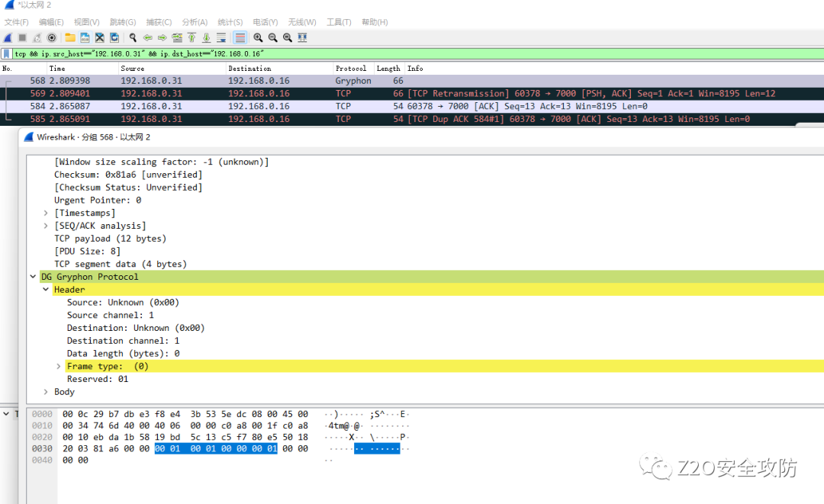This screenshot has height=504, width=824.
Task: Open the 电话(Y) menu
Action: (x=266, y=22)
